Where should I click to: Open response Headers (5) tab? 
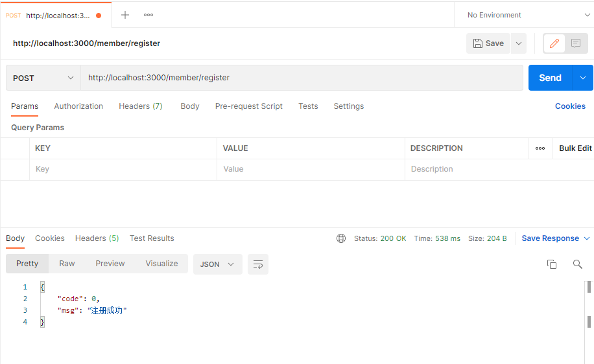[97, 238]
